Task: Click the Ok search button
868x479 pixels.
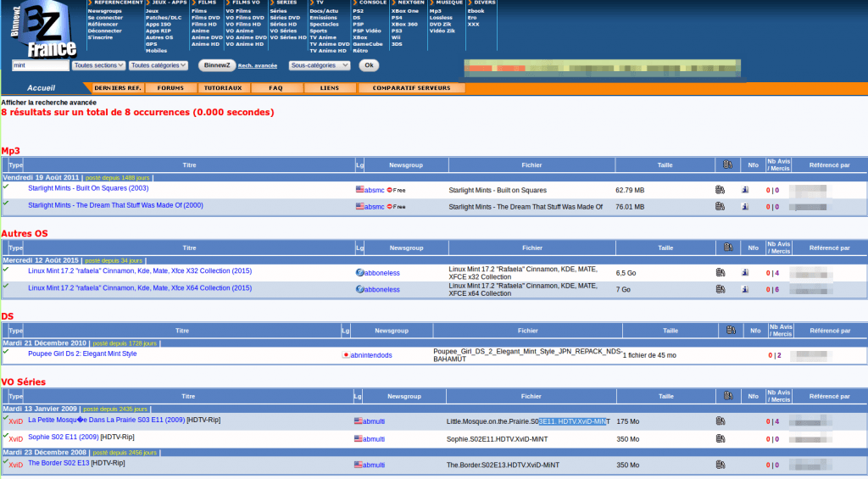Action: (369, 65)
